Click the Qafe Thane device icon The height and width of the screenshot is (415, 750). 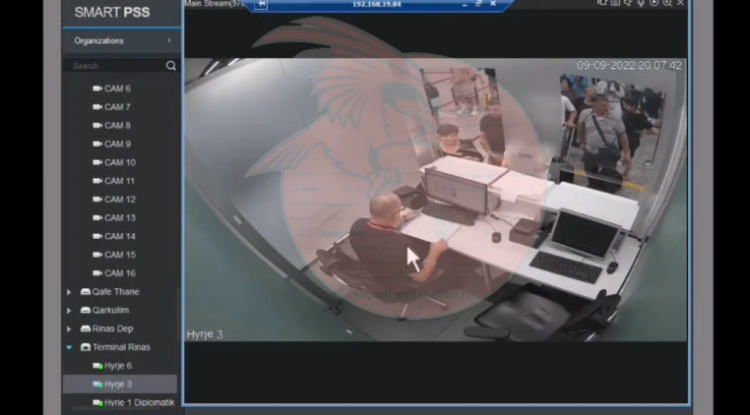(x=85, y=292)
